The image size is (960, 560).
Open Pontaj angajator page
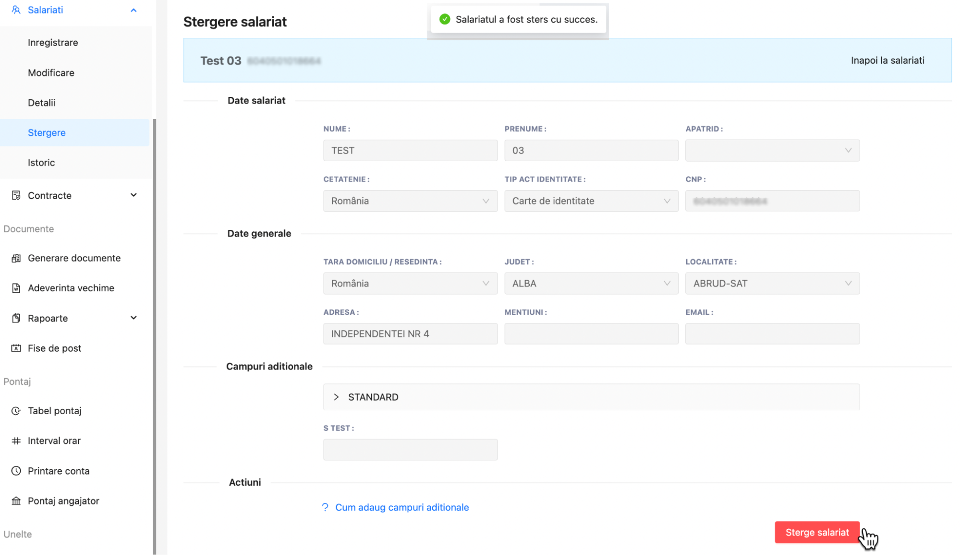[x=63, y=501]
